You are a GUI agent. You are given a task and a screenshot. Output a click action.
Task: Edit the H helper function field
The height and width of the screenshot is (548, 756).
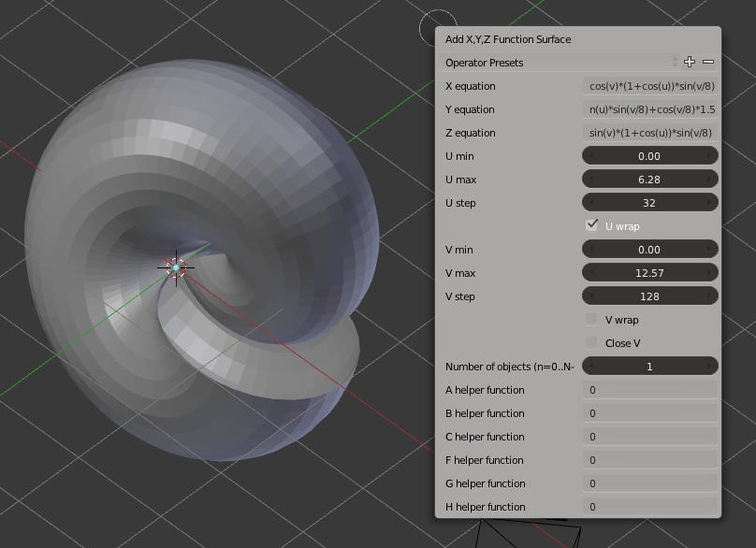pos(650,507)
